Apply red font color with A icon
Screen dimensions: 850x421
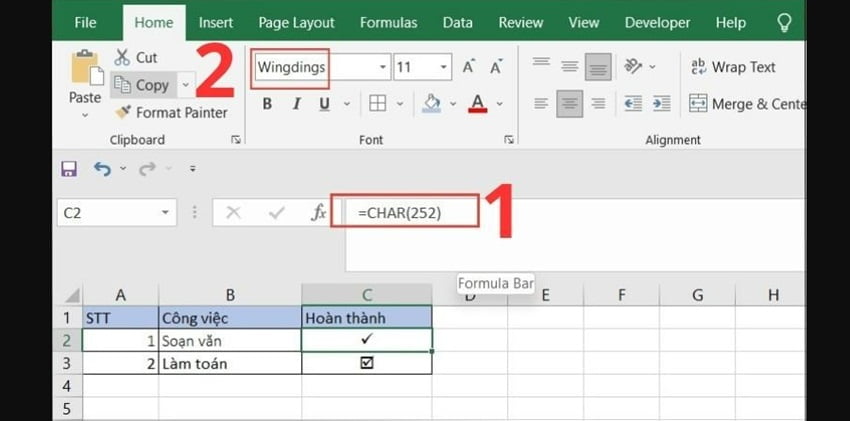[x=478, y=103]
